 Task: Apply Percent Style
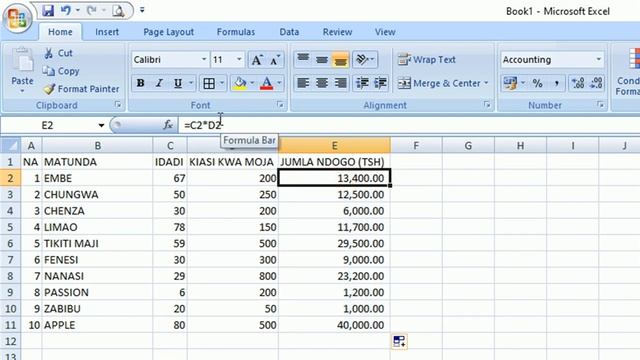538,84
